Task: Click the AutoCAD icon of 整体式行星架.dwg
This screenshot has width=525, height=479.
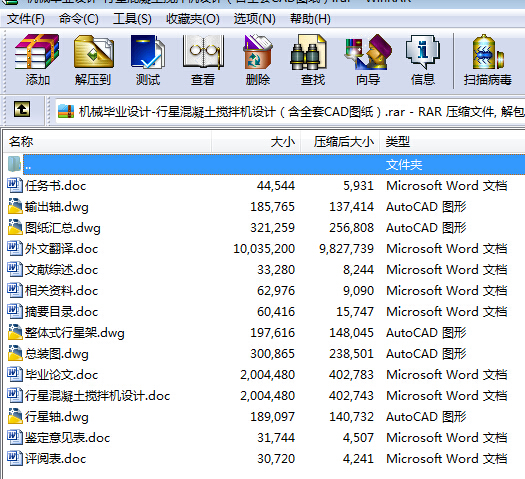Action: tap(15, 332)
